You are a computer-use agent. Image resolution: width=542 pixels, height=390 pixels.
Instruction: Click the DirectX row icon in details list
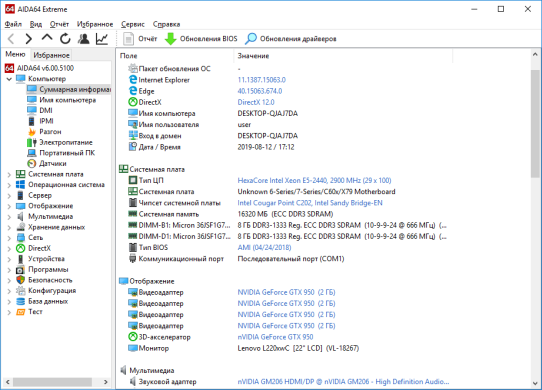coord(133,102)
